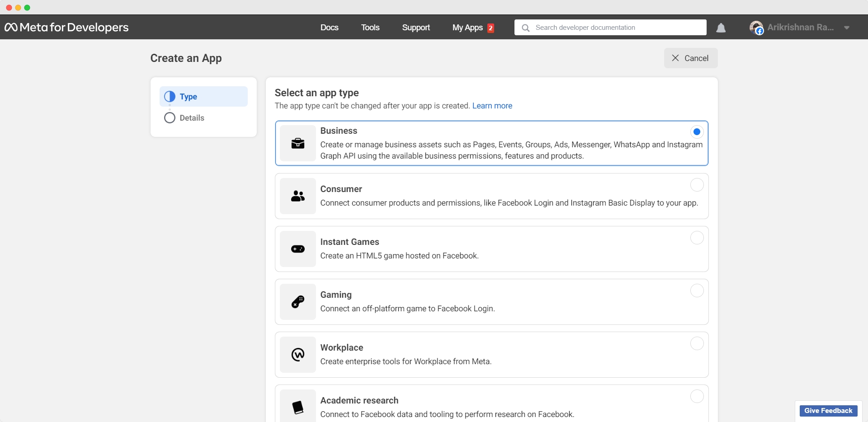Open the Give Feedback button

click(x=828, y=411)
